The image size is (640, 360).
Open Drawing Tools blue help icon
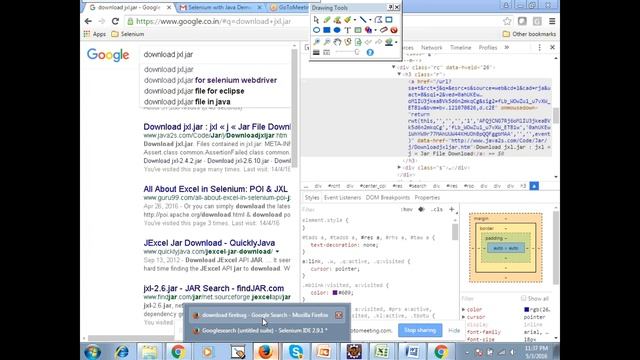click(370, 52)
